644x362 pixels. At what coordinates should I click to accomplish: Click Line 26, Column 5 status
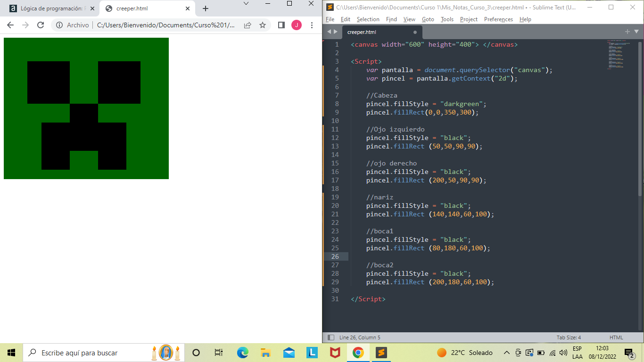(x=360, y=337)
